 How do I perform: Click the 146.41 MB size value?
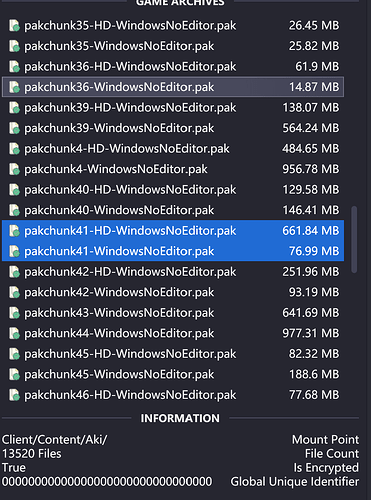[311, 210]
